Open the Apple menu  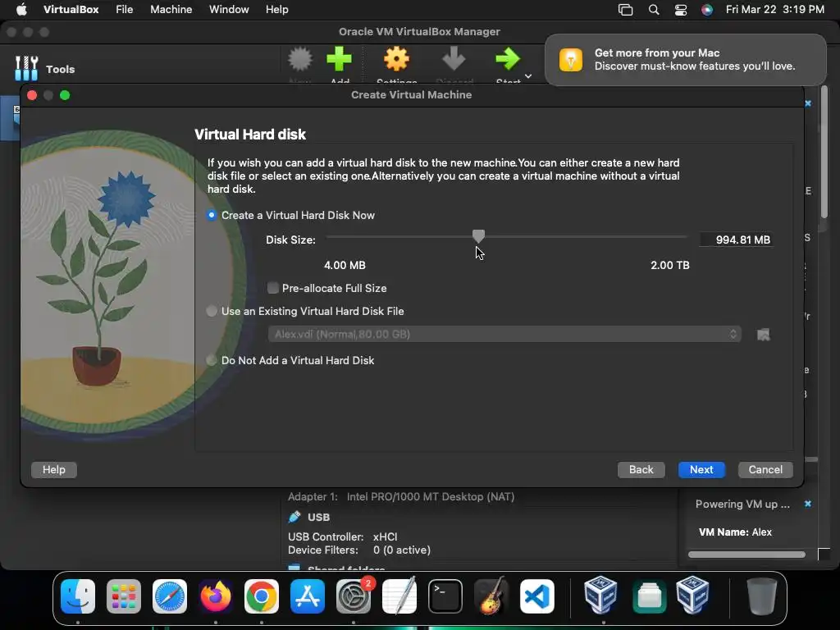tap(21, 10)
